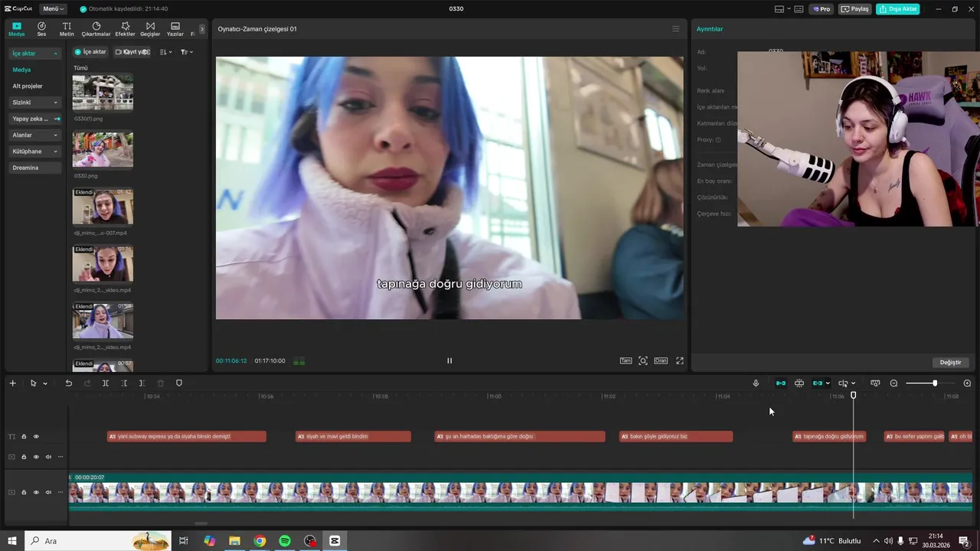Screen dimensions: 980x551
Task: Toggle auto snapping
Action: point(799,383)
